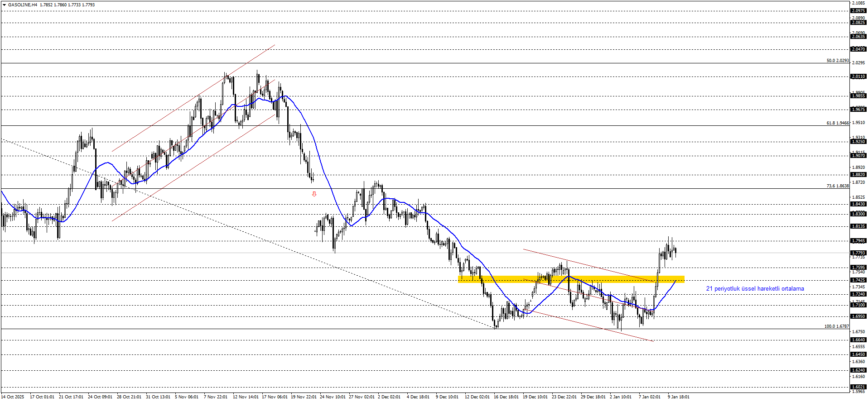
Task: Click the red down arrow marker on chart
Action: click(314, 194)
